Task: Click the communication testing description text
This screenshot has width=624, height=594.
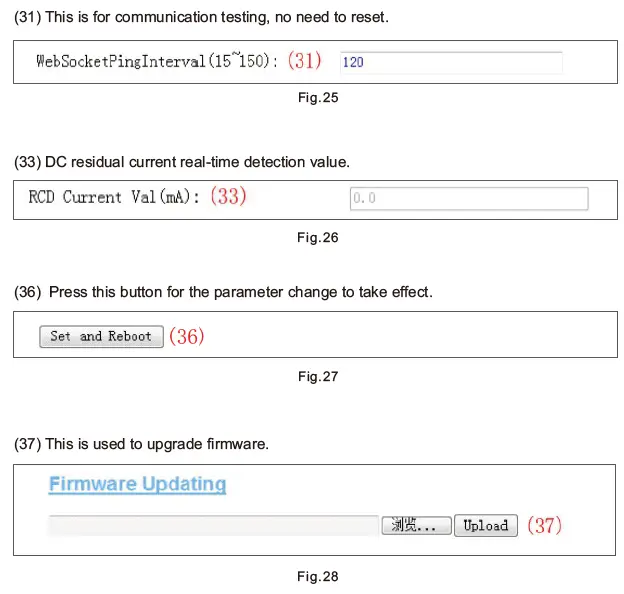Action: point(202,19)
